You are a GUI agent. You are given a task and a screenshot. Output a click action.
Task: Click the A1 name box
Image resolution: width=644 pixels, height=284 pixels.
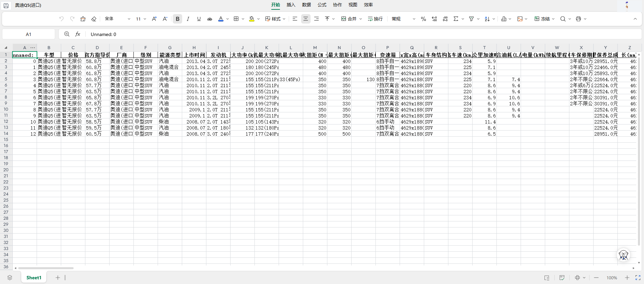[x=29, y=34]
